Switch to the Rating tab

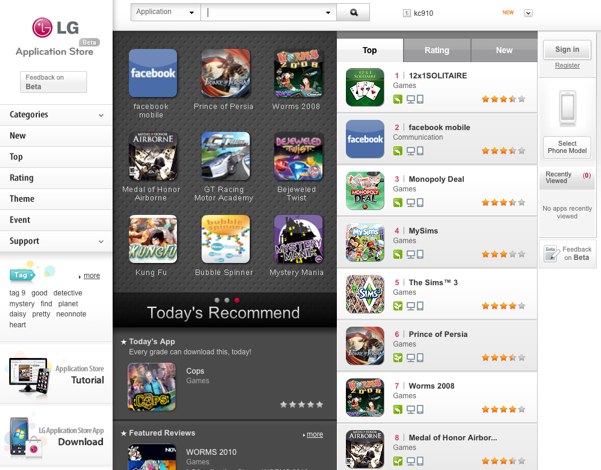[437, 50]
